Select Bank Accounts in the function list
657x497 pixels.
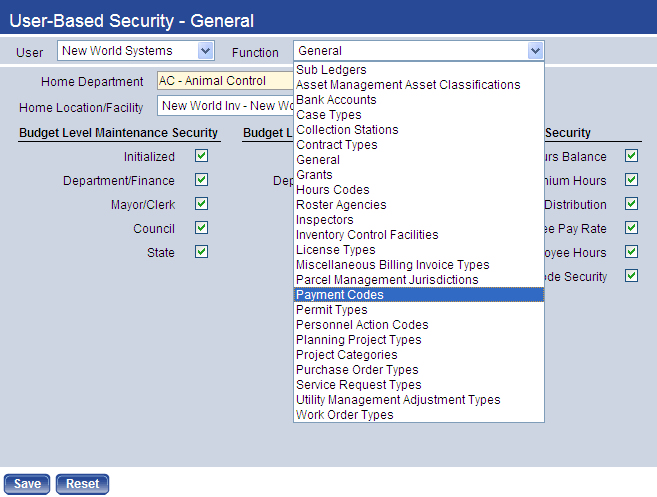[336, 100]
